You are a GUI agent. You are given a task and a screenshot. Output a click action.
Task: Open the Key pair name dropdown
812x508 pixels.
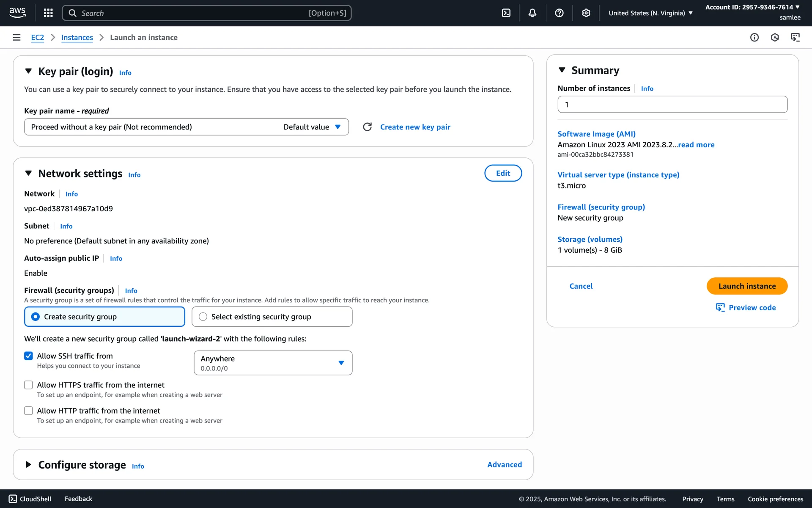[x=186, y=127]
